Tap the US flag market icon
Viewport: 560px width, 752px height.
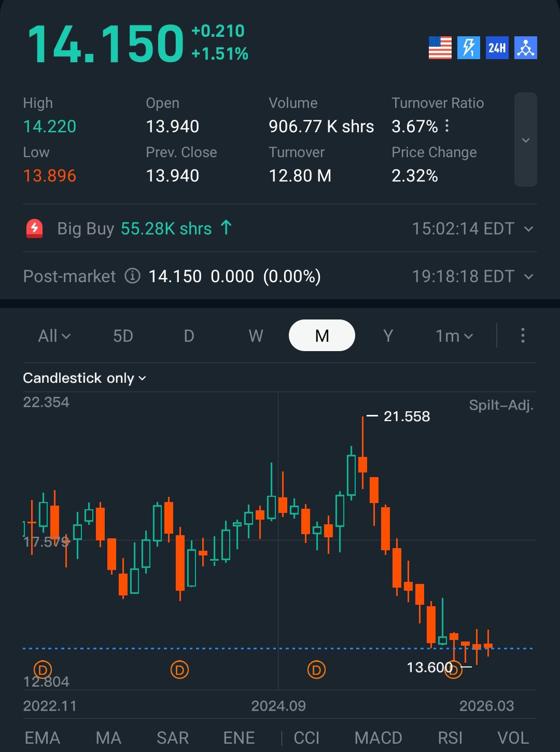(x=440, y=48)
